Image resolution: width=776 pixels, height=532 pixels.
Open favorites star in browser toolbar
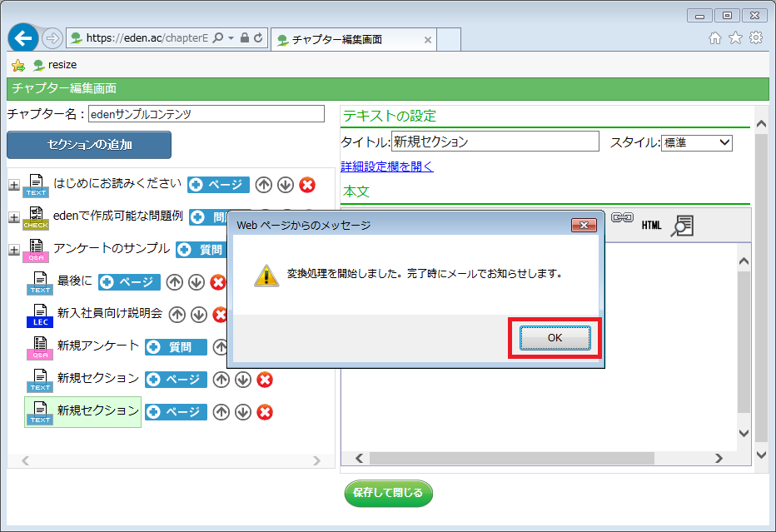(x=736, y=37)
